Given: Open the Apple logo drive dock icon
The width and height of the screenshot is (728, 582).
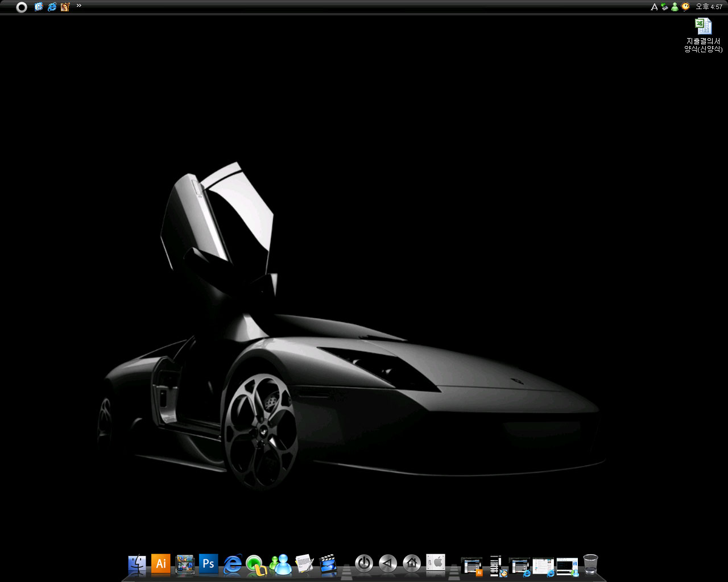Looking at the screenshot, I should pyautogui.click(x=436, y=563).
